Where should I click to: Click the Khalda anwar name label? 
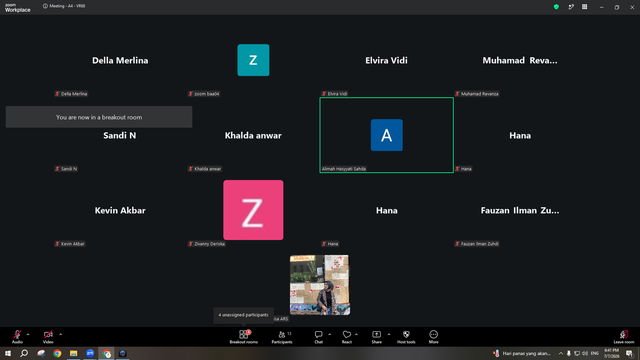[x=205, y=169]
